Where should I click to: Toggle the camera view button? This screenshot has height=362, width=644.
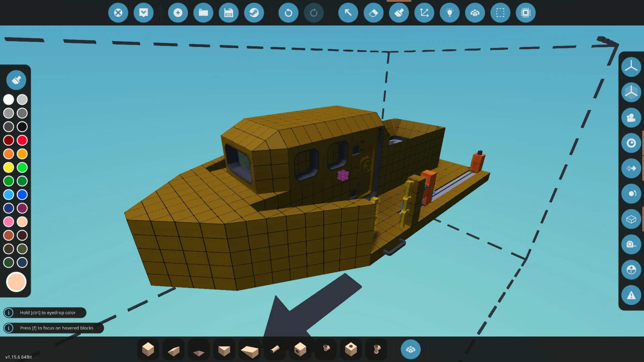(631, 118)
